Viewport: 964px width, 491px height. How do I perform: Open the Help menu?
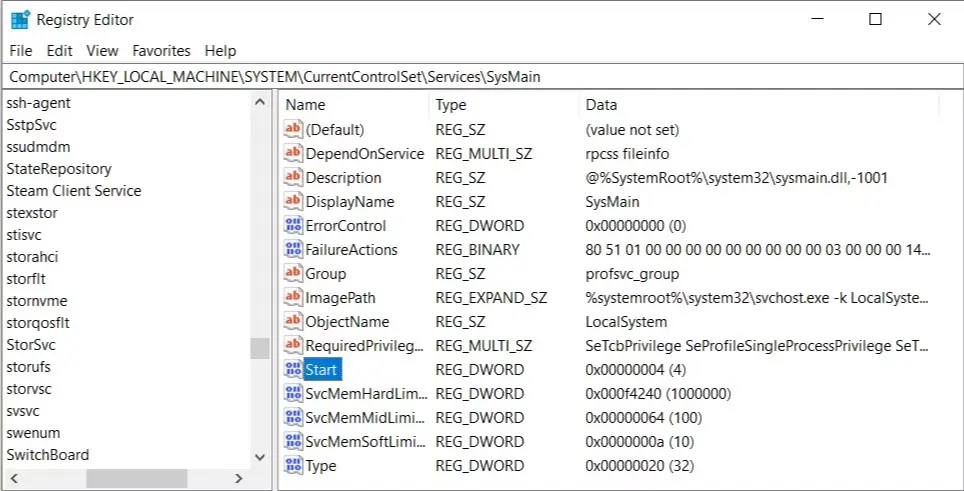[x=221, y=50]
